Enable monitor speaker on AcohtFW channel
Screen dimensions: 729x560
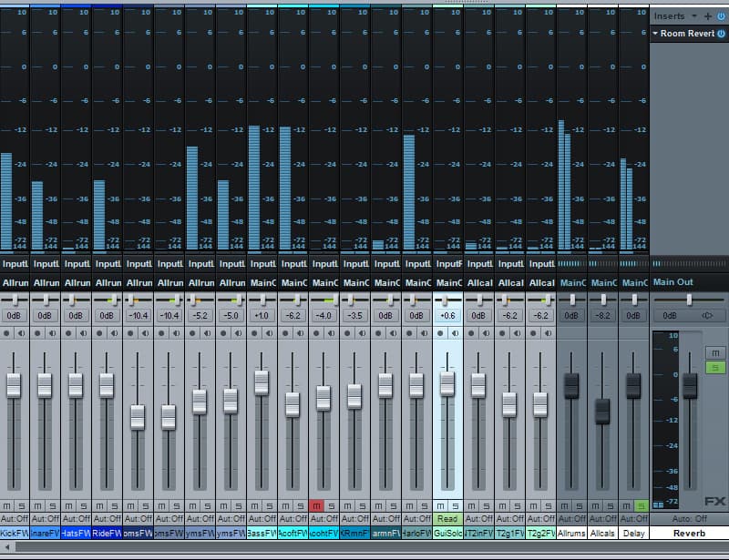(332, 333)
